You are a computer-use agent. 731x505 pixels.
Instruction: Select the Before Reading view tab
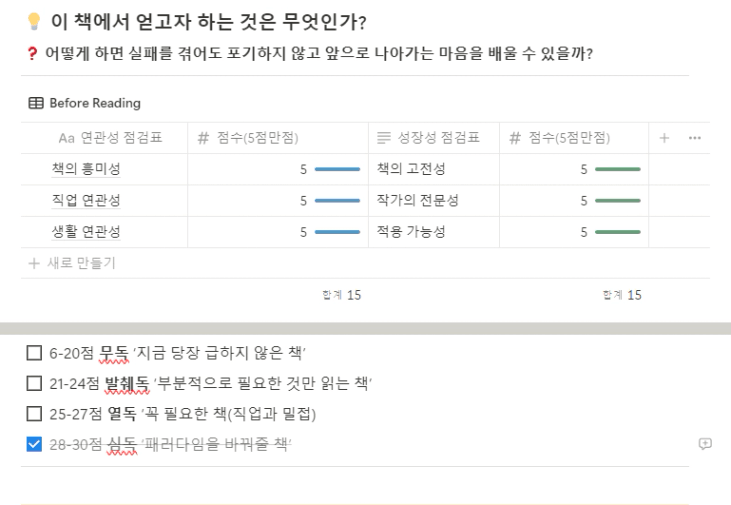(85, 103)
